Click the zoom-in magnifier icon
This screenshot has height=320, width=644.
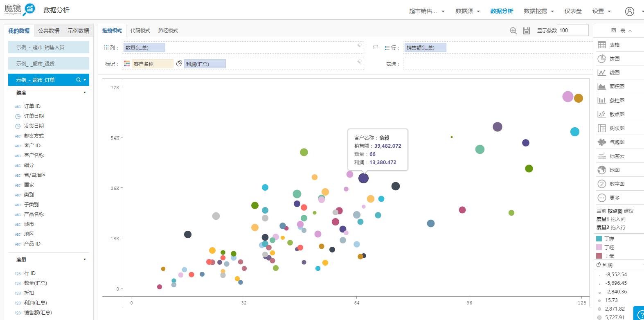click(513, 31)
